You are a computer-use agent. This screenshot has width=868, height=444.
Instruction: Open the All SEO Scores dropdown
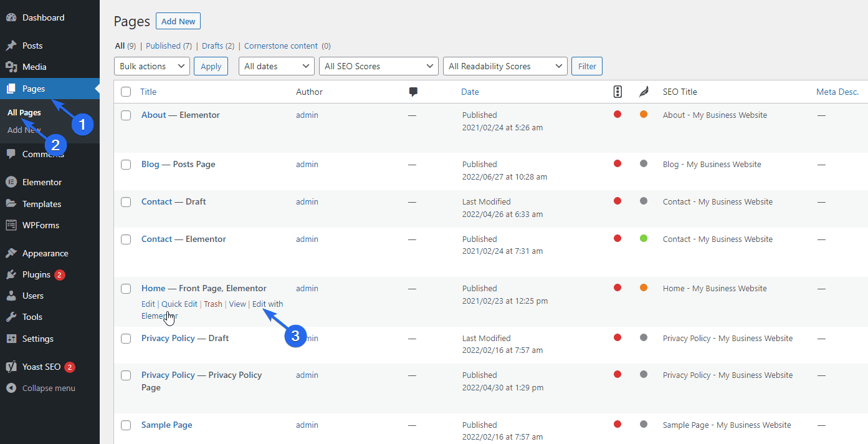379,66
